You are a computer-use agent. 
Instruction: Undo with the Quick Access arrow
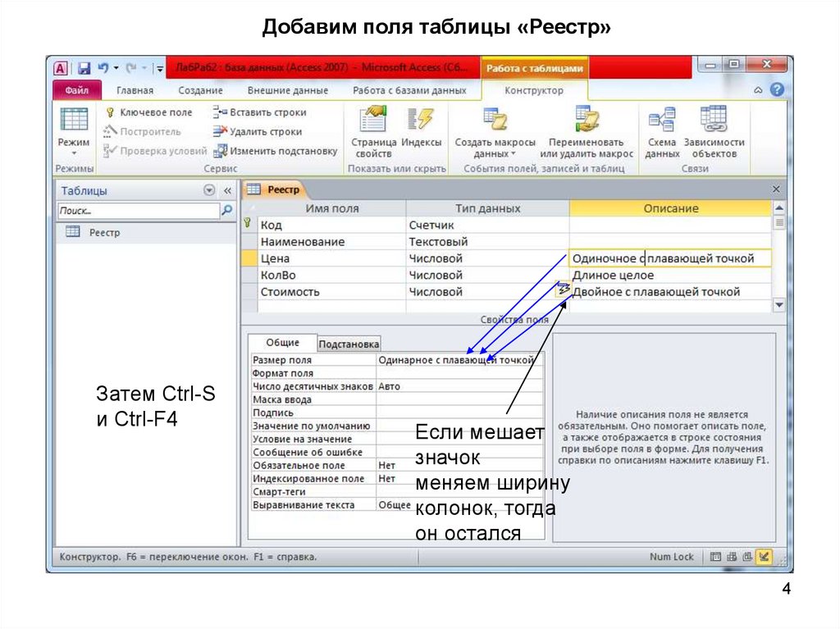click(x=103, y=68)
